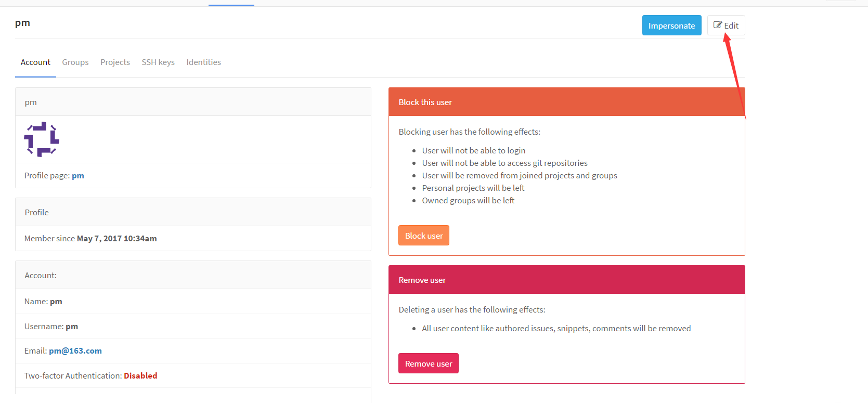Click the red 'Remove user' panel header
Viewport: 868px width, 403px height.
566,280
